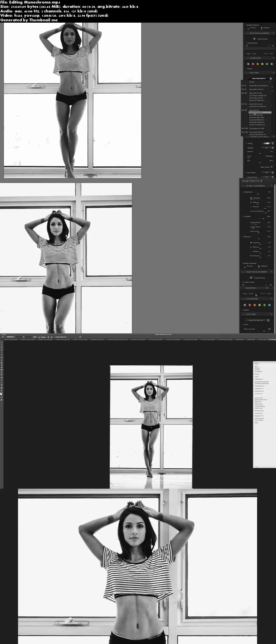Screen dimensions: 276x644
Task: Open Settings at bottom of Nik panel
Action: pyautogui.click(x=257, y=467)
